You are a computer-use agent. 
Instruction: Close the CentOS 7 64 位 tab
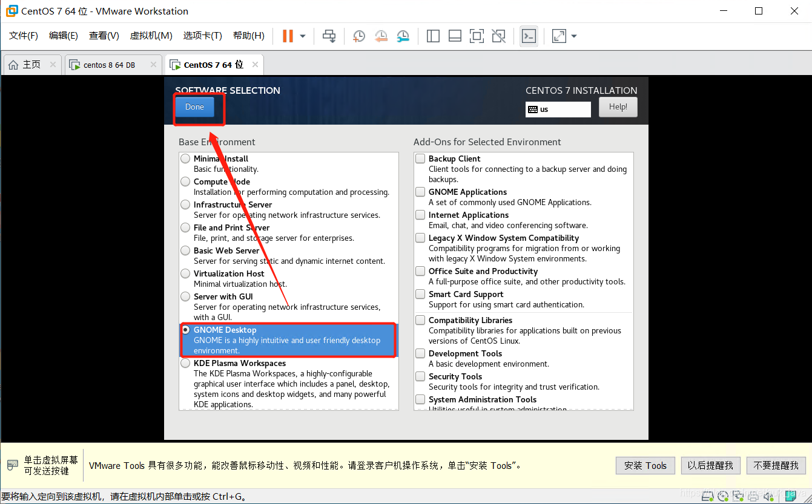pyautogui.click(x=255, y=65)
